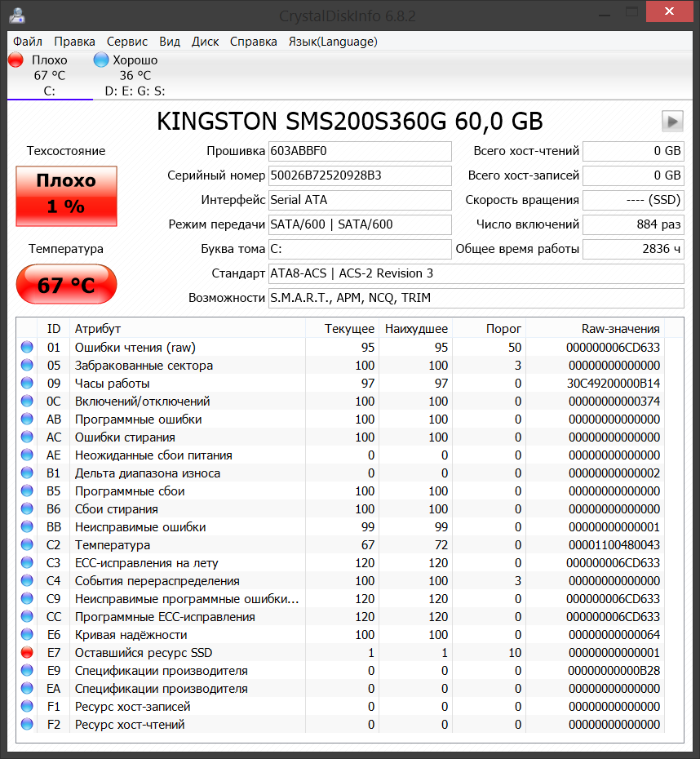700x759 pixels.
Task: Click the Текущее column header
Action: point(343,329)
